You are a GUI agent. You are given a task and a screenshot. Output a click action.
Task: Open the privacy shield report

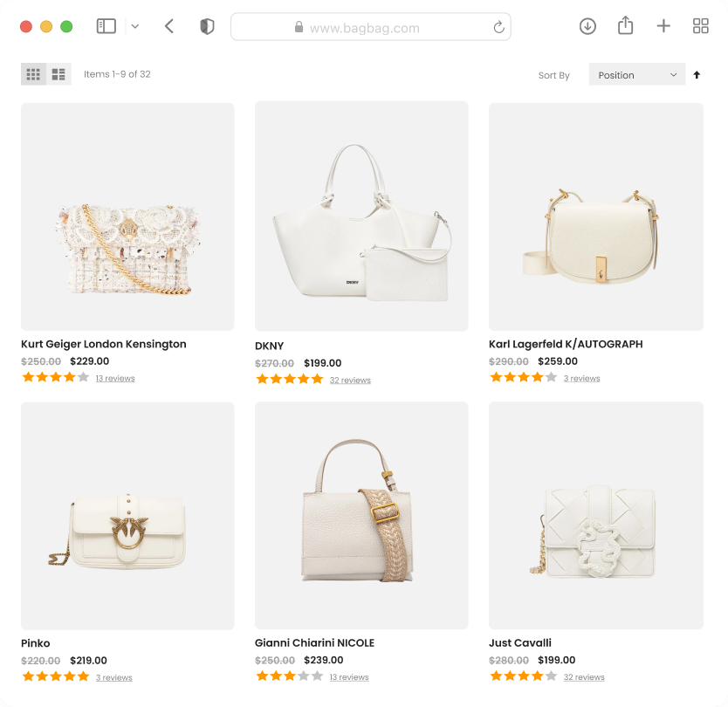pyautogui.click(x=207, y=26)
